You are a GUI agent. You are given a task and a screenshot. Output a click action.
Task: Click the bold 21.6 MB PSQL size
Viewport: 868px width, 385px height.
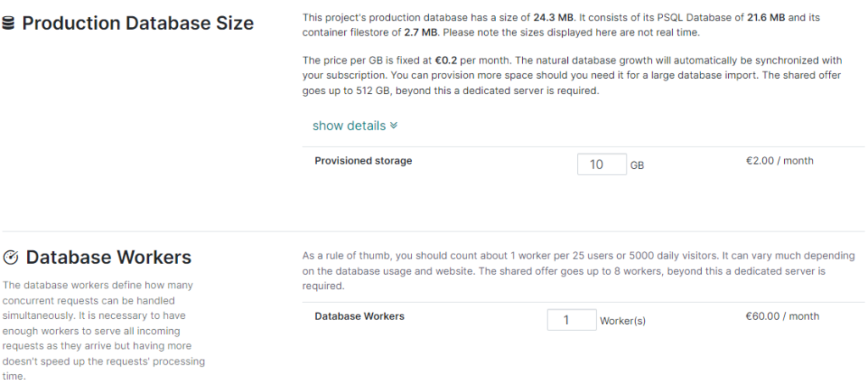(x=767, y=17)
